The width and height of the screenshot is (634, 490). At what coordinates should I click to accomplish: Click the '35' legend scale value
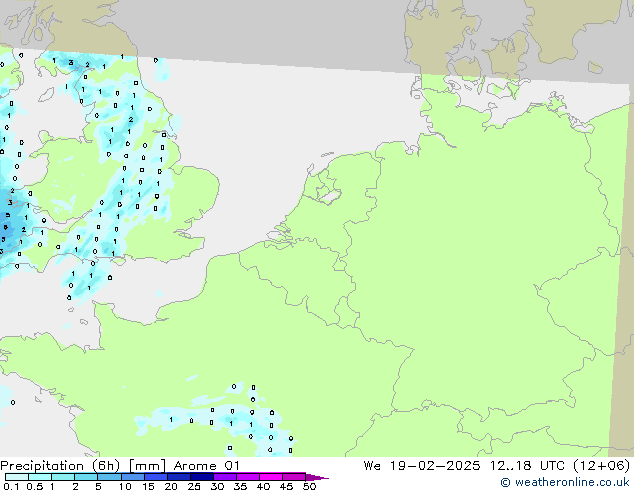tap(240, 486)
